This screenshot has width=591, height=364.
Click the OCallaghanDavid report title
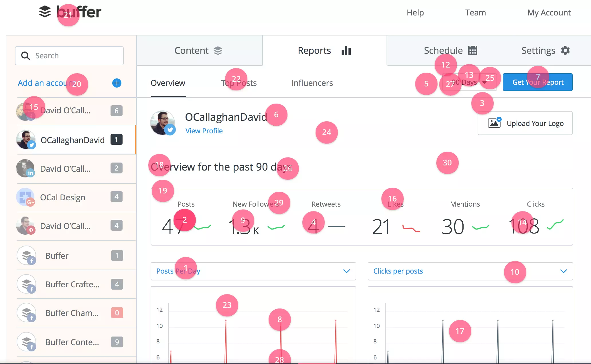(226, 117)
